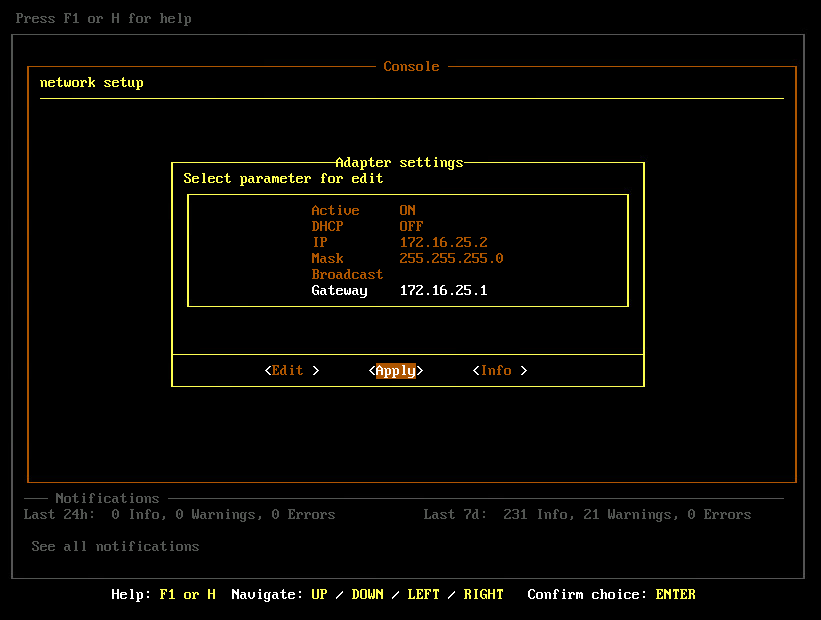
Task: Select the Gateway value 172.16.25.1
Action: coord(443,291)
